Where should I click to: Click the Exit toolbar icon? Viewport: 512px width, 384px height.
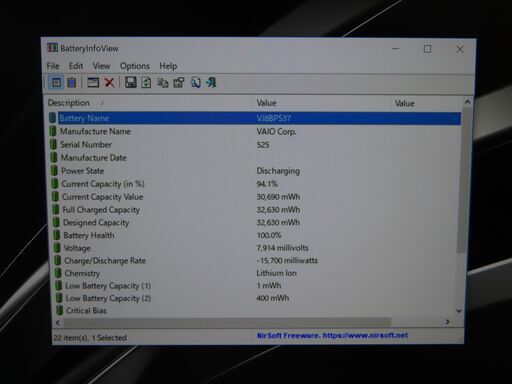(x=211, y=82)
